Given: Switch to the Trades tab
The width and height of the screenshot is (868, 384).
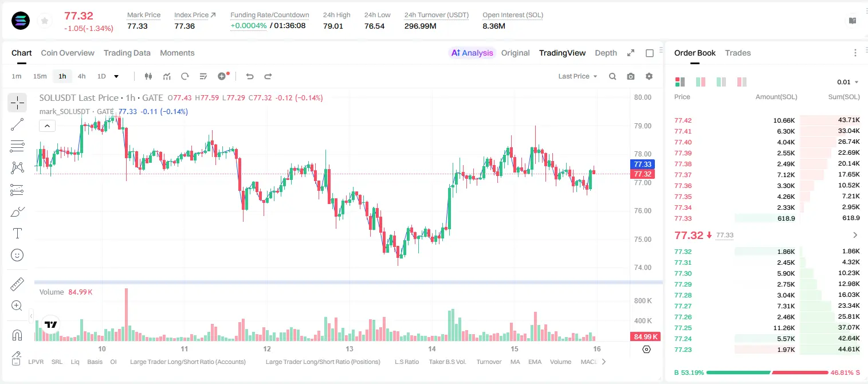Looking at the screenshot, I should pyautogui.click(x=737, y=53).
